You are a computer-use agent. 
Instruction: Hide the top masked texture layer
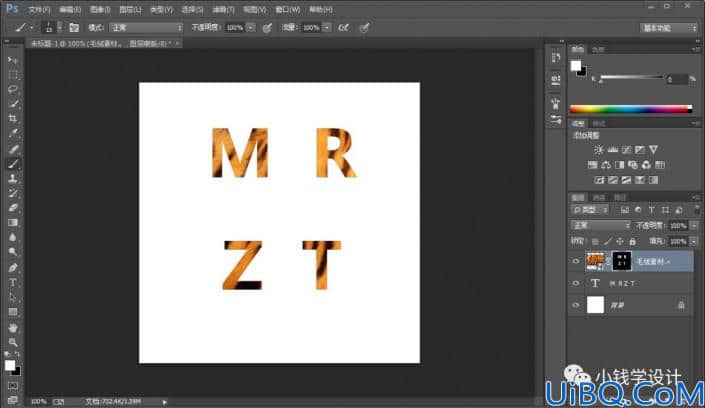pos(576,261)
